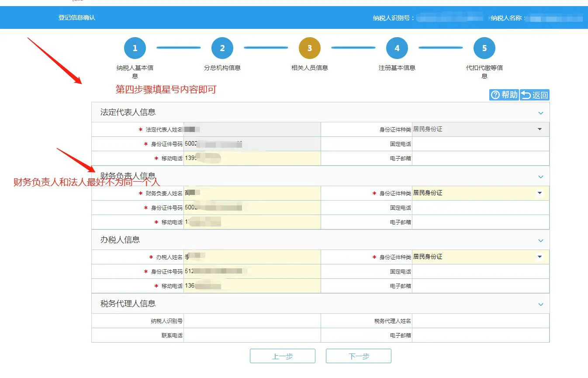588x378 pixels.
Task: Go to step 2 分总机构信息 circle
Action: [x=222, y=49]
